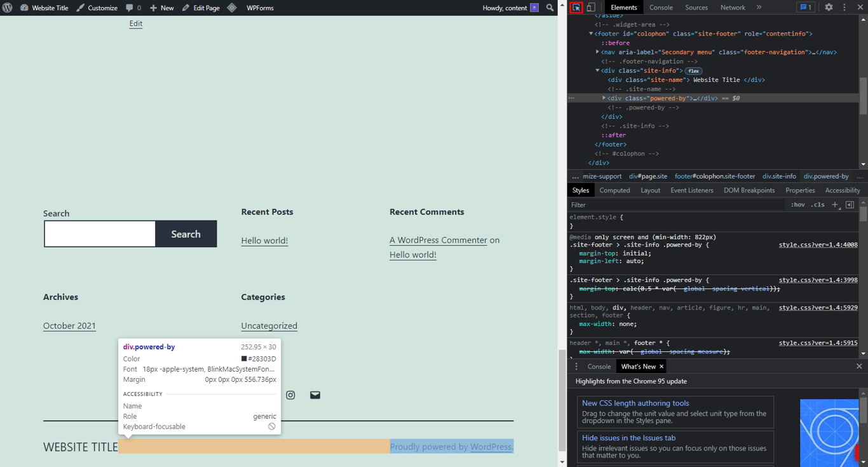Image resolution: width=868 pixels, height=467 pixels.
Task: Select the inspect element tool in DevTools
Action: (575, 7)
